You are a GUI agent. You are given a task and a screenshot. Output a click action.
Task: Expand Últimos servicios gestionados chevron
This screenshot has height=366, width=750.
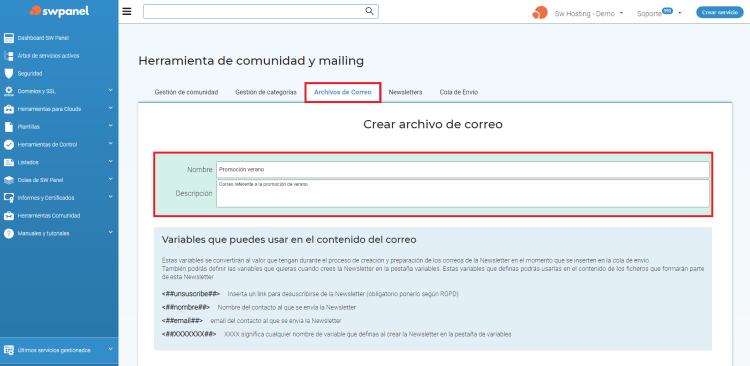point(110,349)
